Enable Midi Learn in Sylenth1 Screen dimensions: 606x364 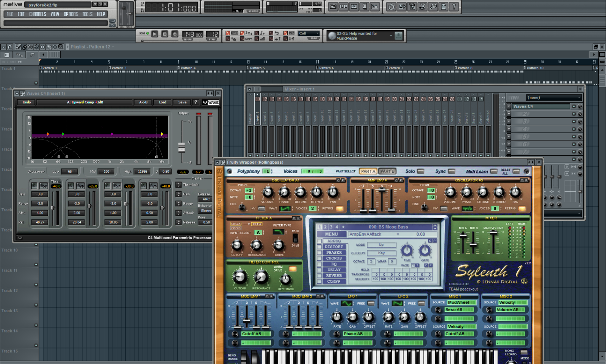494,171
